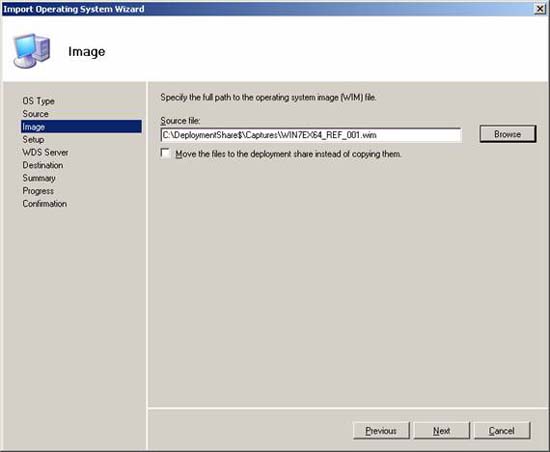Jump to the WDS Server step
550x452 pixels.
[x=45, y=153]
